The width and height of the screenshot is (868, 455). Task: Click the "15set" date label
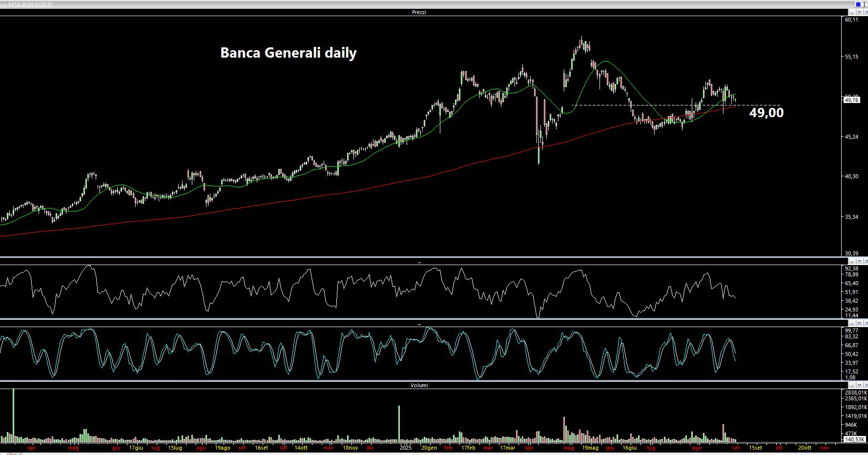point(755,448)
